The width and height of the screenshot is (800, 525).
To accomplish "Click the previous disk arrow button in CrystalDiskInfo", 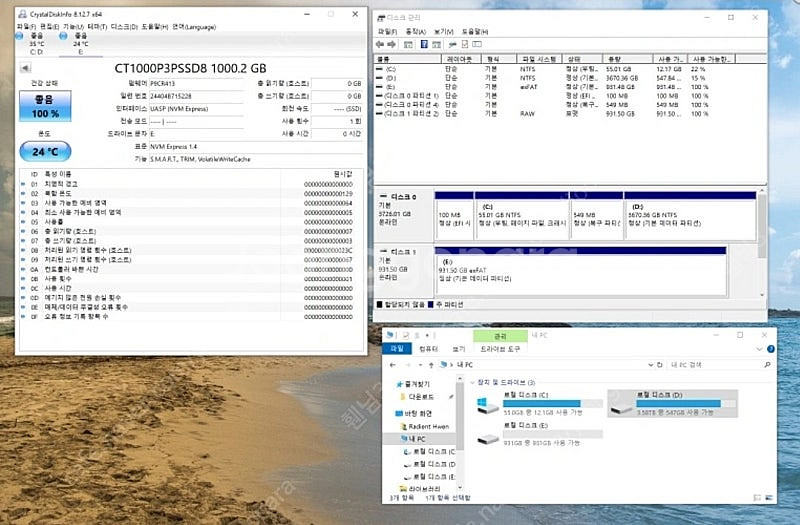I will point(26,67).
